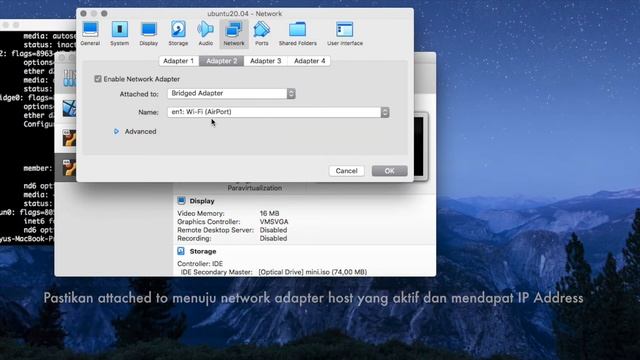Open the Display settings section
The image size is (640, 360).
[149, 33]
